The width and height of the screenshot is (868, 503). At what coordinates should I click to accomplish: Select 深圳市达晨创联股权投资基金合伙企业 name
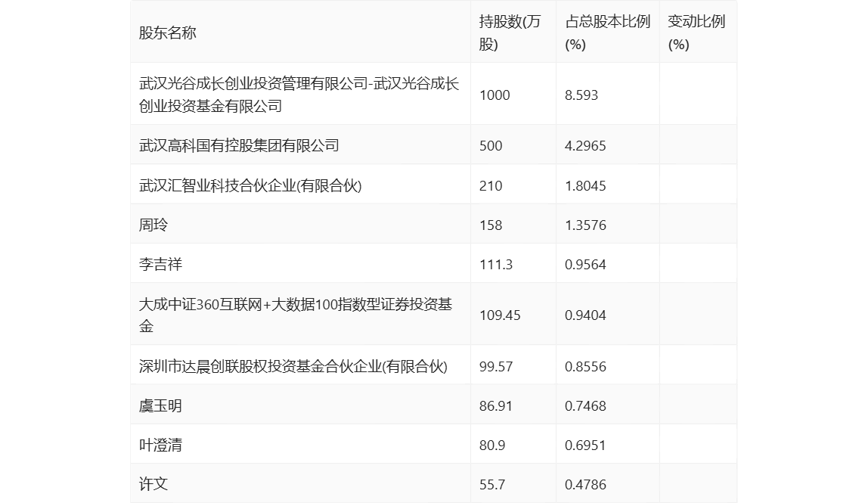(293, 366)
